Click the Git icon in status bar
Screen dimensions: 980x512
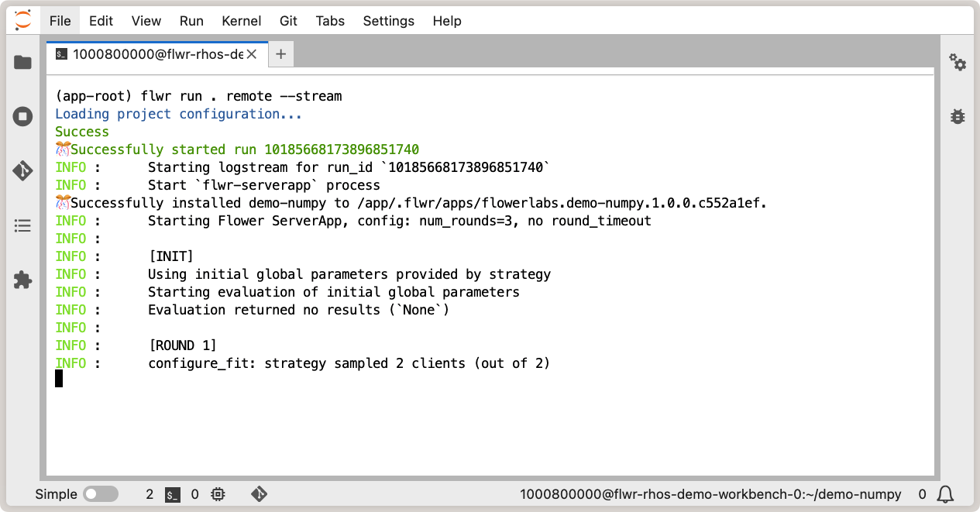(259, 494)
